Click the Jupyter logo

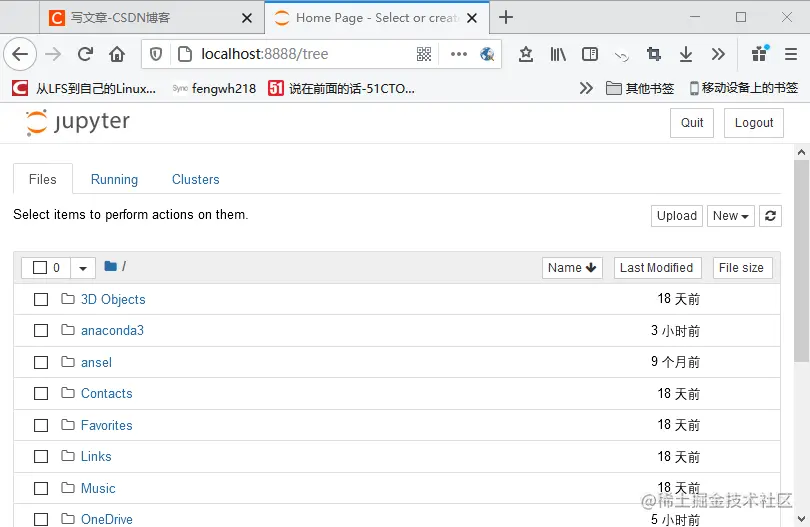(x=77, y=122)
